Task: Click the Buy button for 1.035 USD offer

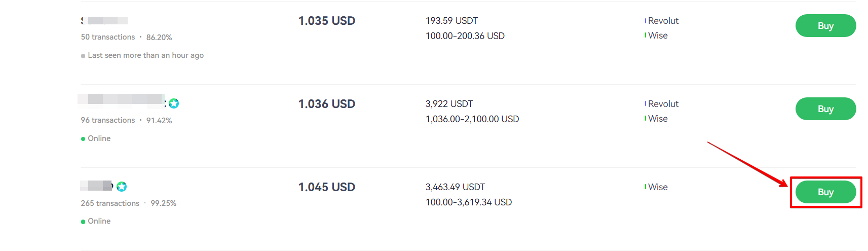Action: (x=825, y=26)
